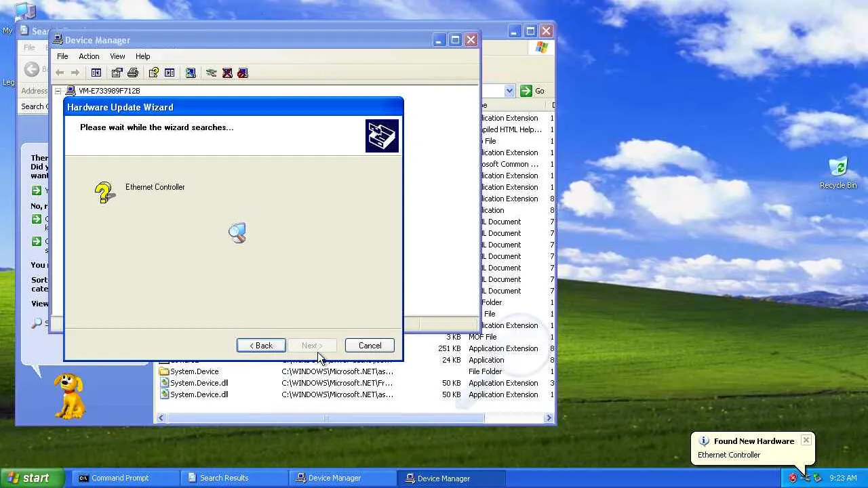This screenshot has width=868, height=488.
Task: Click the MOF File type cell
Action: [482, 337]
